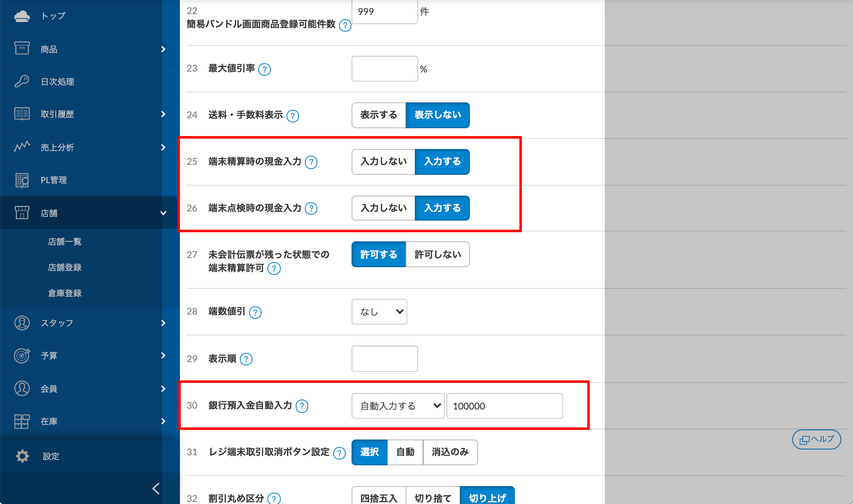The width and height of the screenshot is (853, 504).
Task: Set 端末精算時の現金入力 to 入力しない
Action: click(383, 161)
